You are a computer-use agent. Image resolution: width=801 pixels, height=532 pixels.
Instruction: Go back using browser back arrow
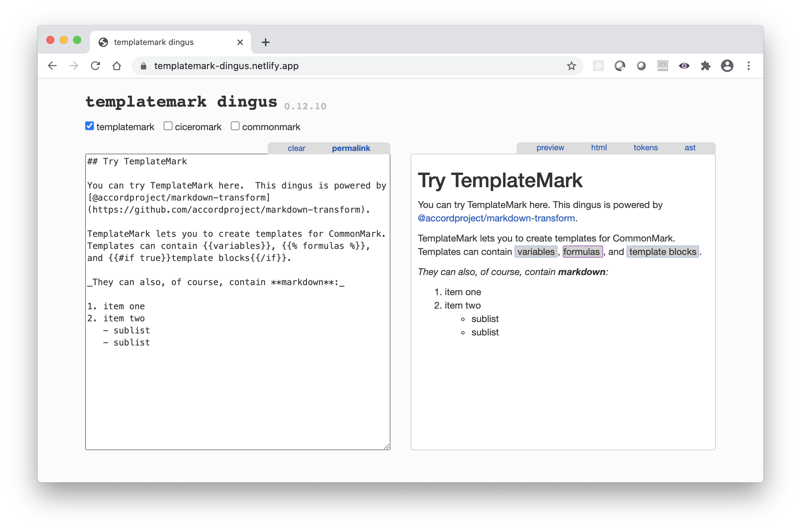tap(52, 66)
